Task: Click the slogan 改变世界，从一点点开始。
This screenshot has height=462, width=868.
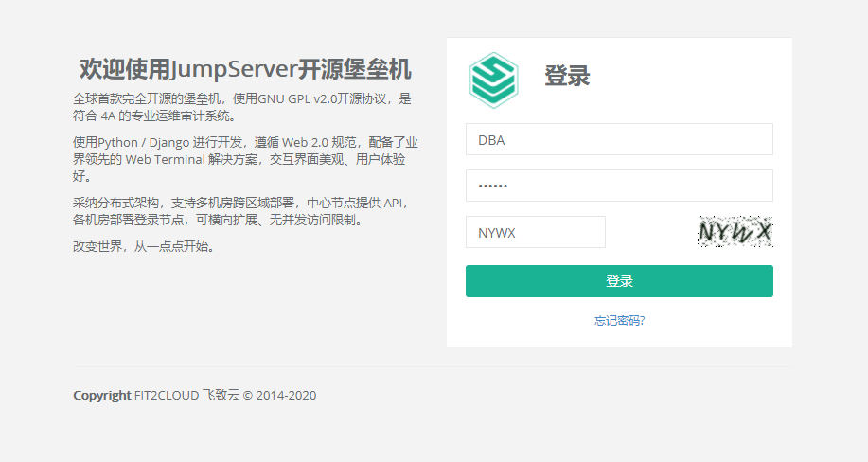Action: (144, 246)
